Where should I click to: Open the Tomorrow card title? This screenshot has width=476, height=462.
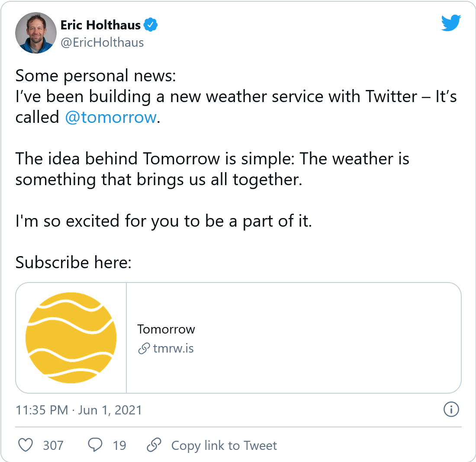[166, 329]
